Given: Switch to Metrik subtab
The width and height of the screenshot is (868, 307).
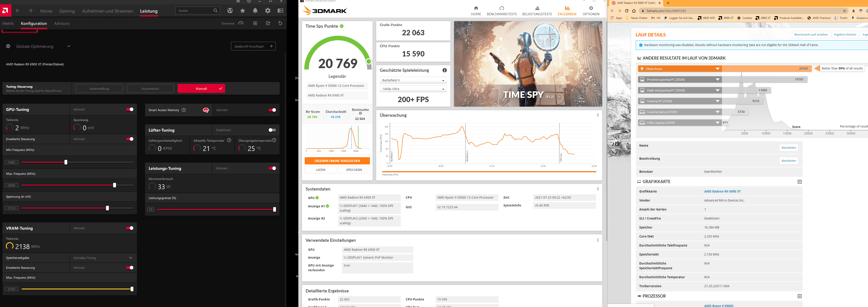Looking at the screenshot, I should [x=8, y=23].
